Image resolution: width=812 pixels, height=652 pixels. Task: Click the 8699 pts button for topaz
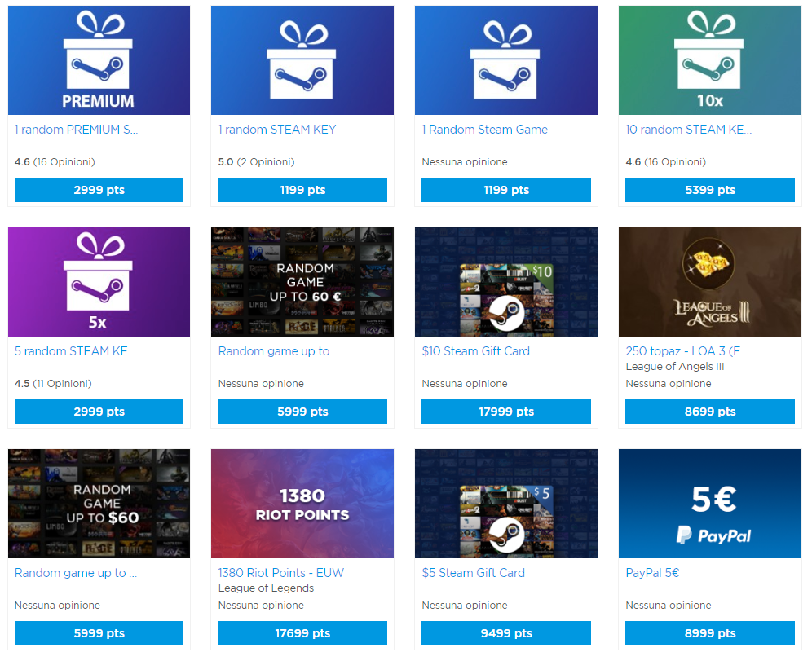[710, 412]
